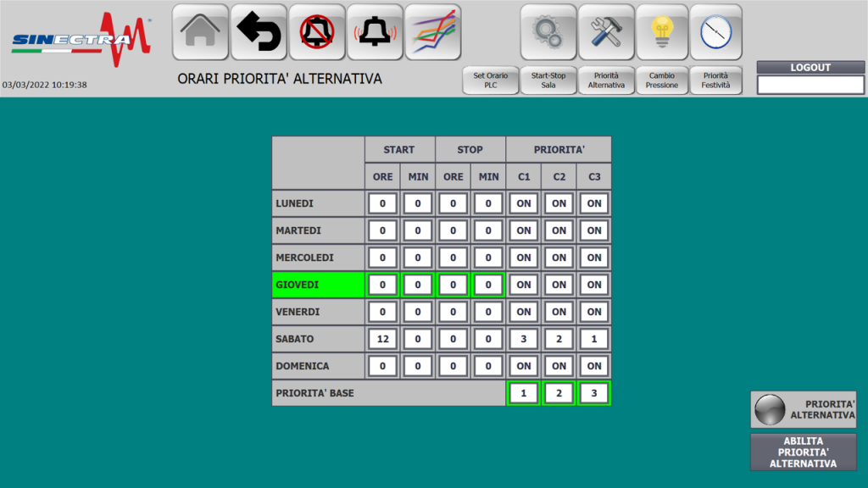
Task: Open the silenced alarms bell icon
Action: (317, 32)
